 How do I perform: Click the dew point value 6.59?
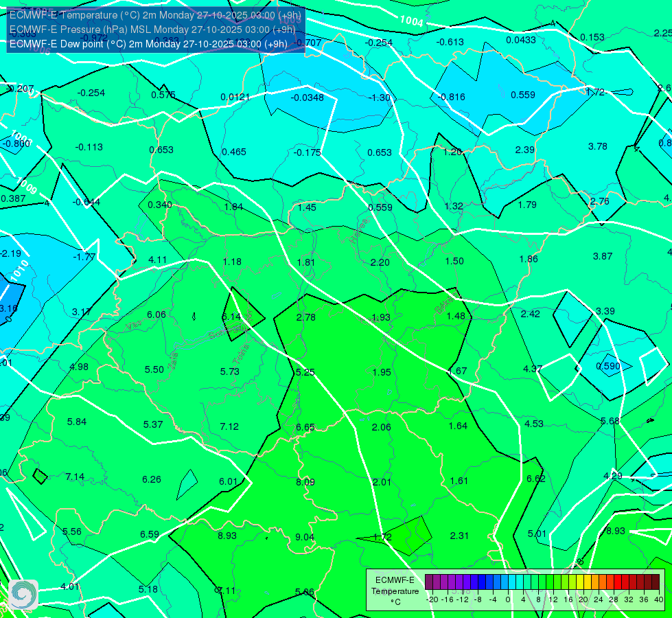(x=150, y=534)
